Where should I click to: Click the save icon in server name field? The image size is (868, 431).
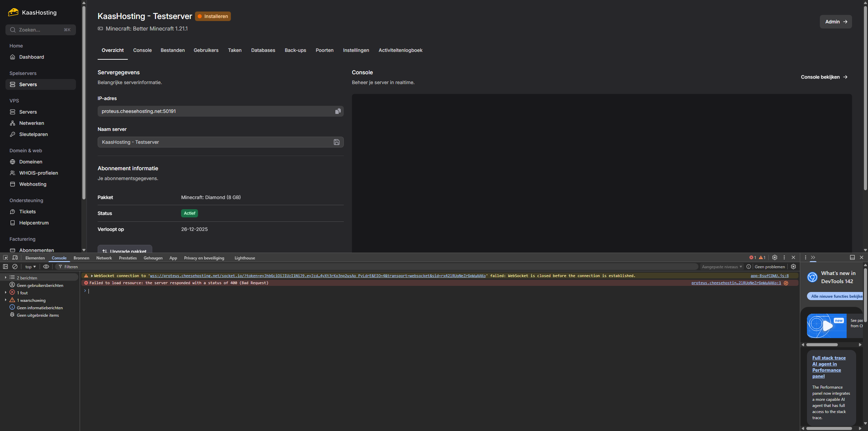[336, 142]
